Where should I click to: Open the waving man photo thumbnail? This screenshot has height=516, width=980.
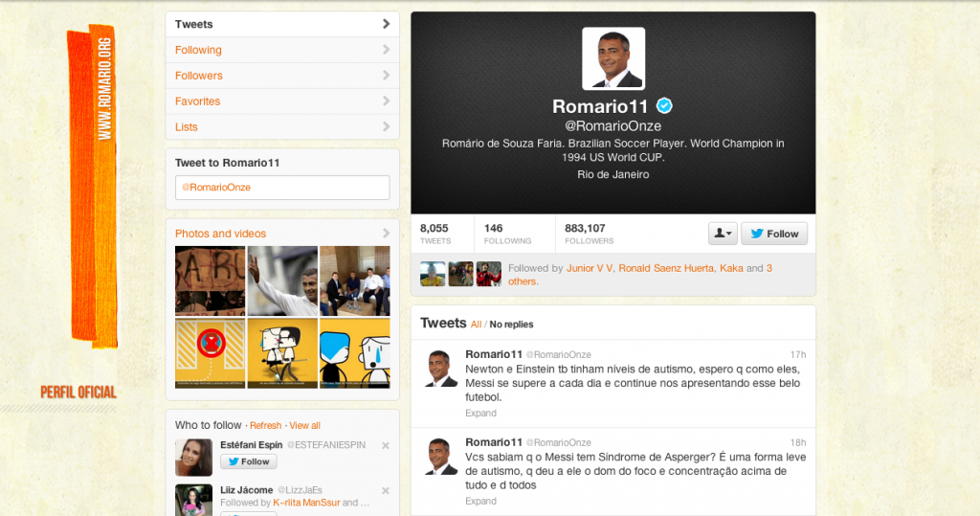(282, 280)
